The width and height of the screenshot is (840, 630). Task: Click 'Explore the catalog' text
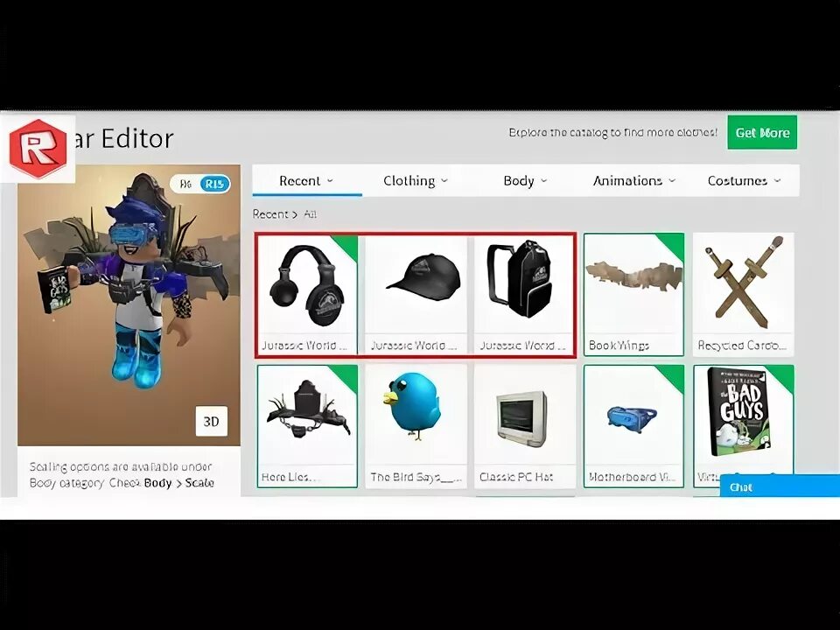(x=612, y=132)
